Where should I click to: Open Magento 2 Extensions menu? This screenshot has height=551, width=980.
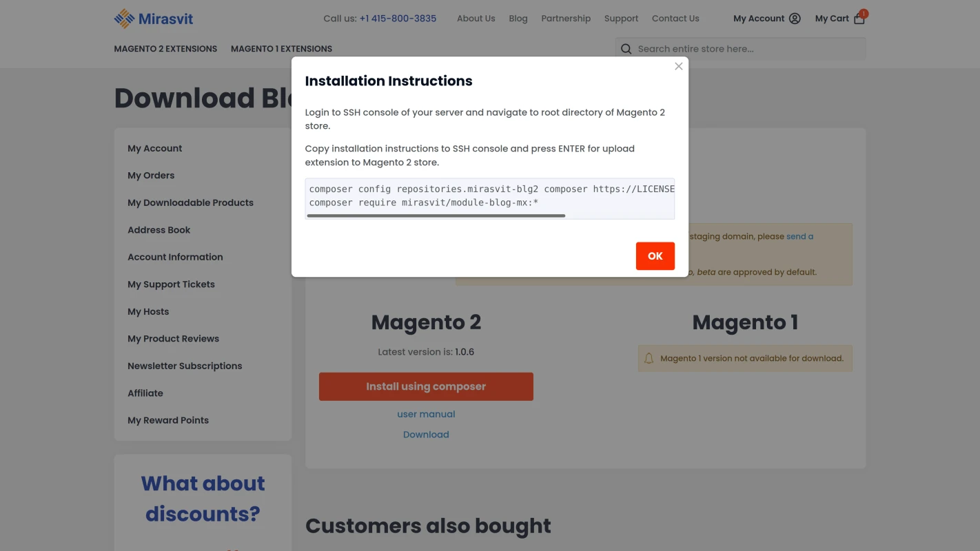[x=165, y=49]
